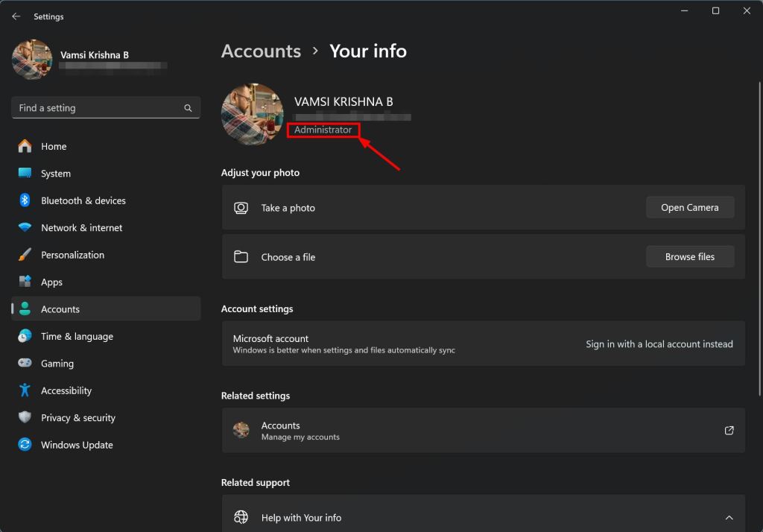Click the Account settings heading
This screenshot has width=763, height=532.
257,308
